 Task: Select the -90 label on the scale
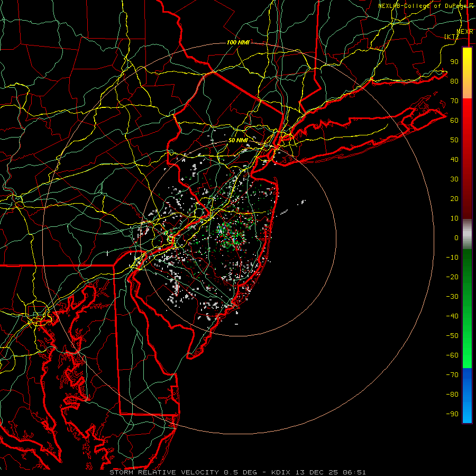(452, 414)
